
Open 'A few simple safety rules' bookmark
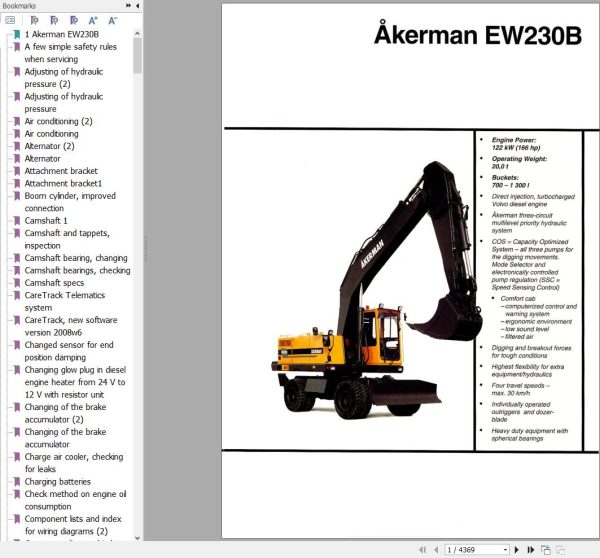(71, 53)
